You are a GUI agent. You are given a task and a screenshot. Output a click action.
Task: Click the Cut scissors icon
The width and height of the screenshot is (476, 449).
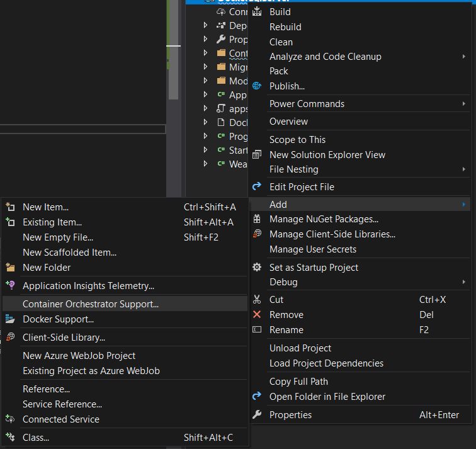tap(257, 300)
